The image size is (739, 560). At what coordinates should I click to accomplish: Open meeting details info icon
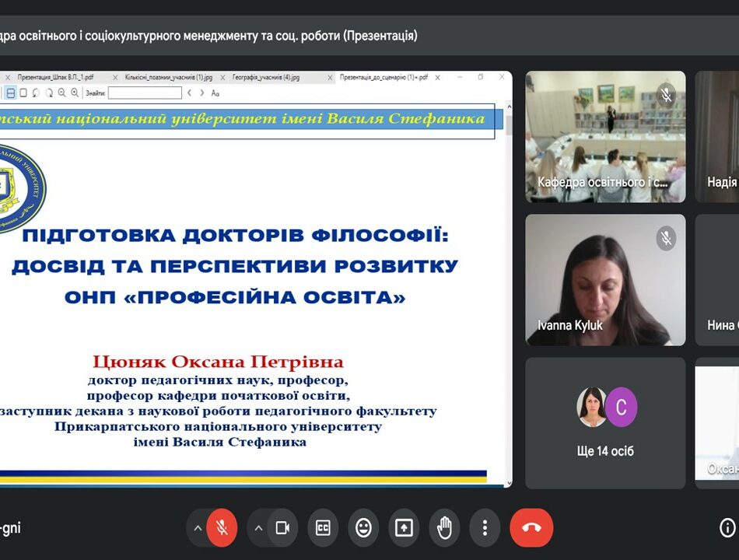pos(727,528)
